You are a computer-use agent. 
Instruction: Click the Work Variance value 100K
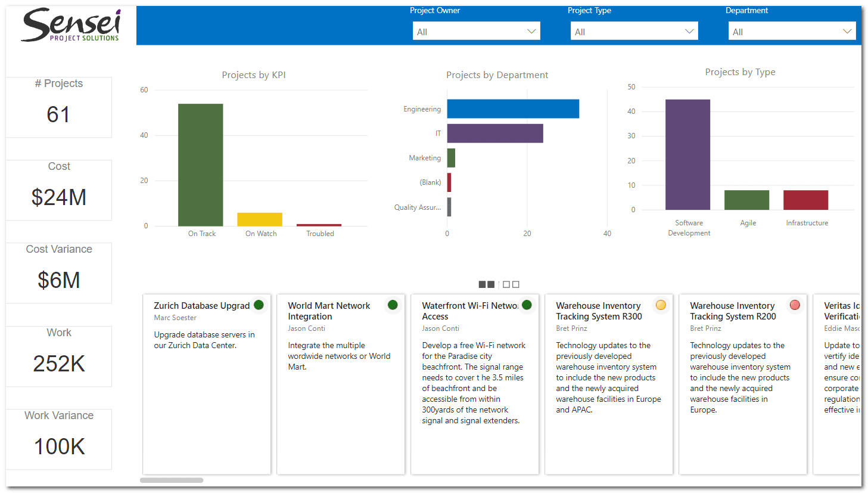(x=58, y=447)
